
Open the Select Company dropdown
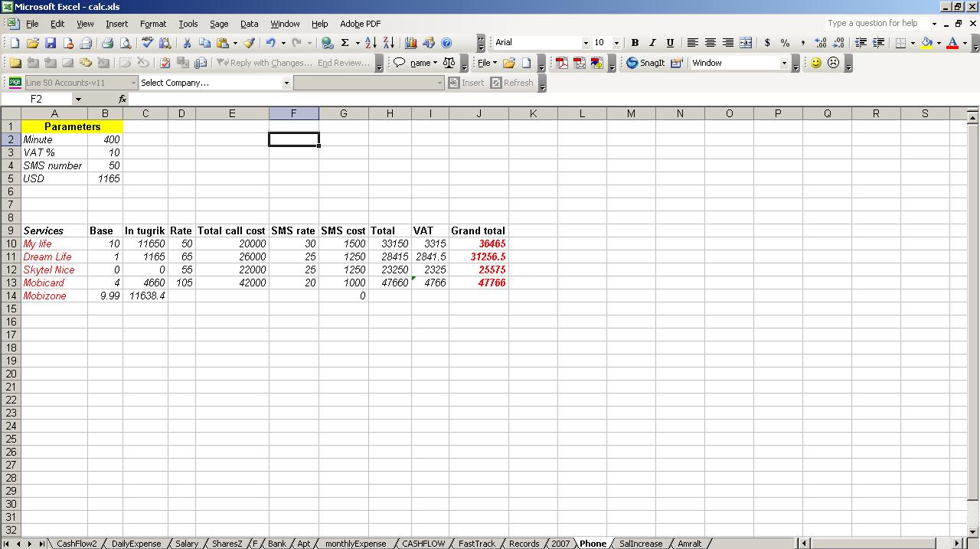(286, 83)
